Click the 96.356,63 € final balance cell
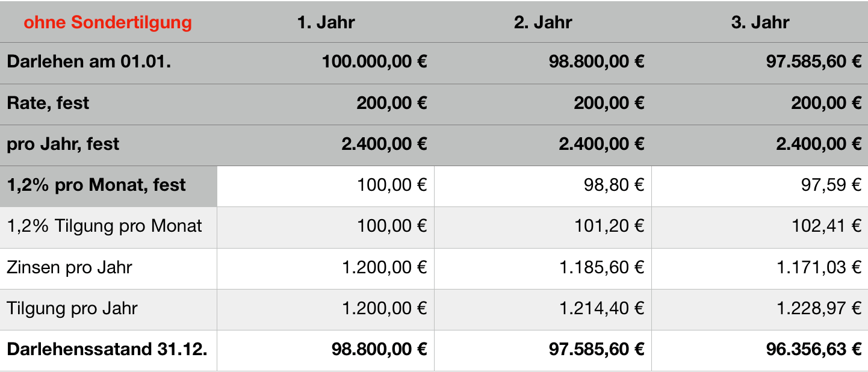868x372 pixels. click(x=814, y=349)
